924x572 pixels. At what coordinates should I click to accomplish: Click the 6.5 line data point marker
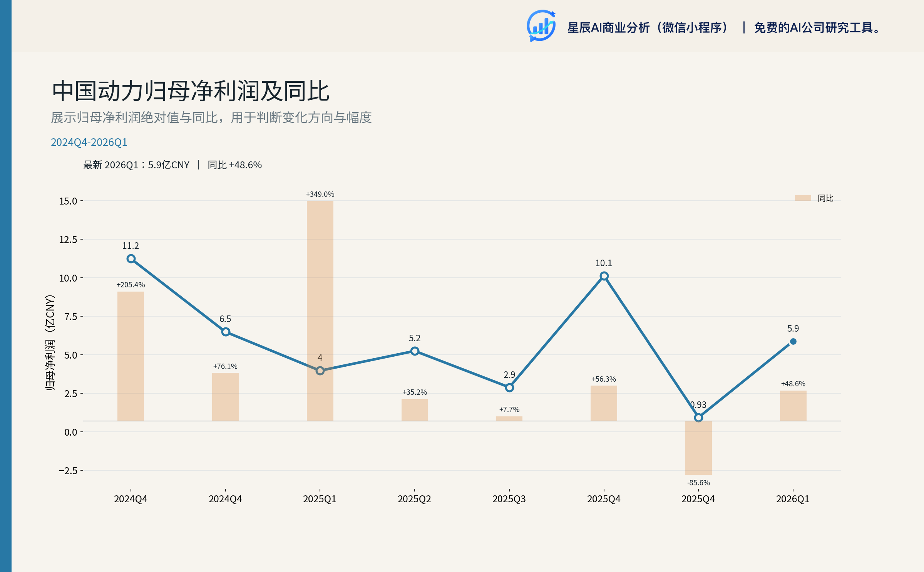[x=226, y=332]
